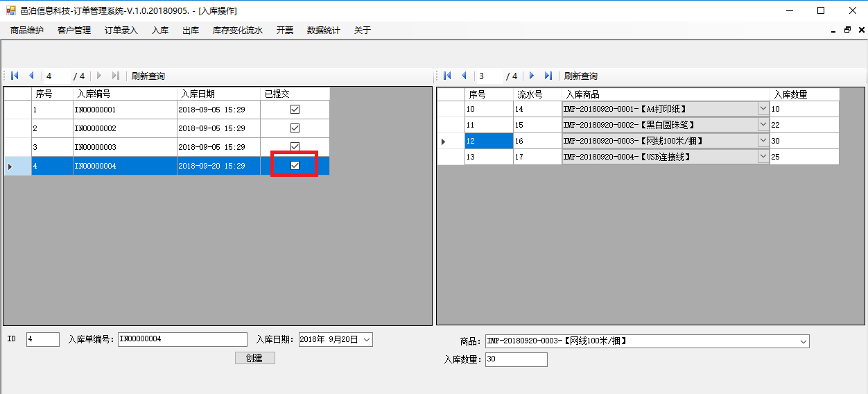Image resolution: width=868 pixels, height=394 pixels.
Task: Select row header of 流水号 14 row
Action: 451,109
